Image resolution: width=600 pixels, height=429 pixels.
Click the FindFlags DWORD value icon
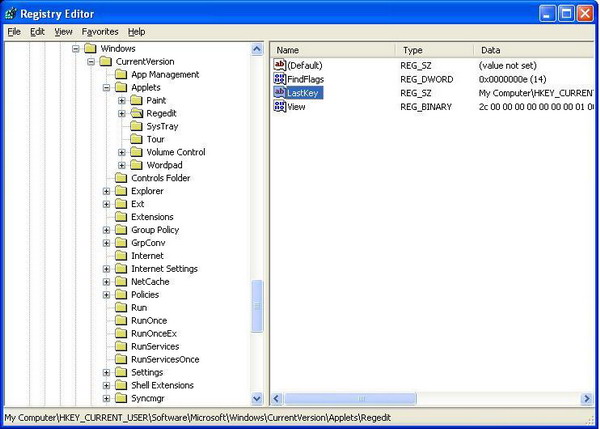[x=280, y=79]
